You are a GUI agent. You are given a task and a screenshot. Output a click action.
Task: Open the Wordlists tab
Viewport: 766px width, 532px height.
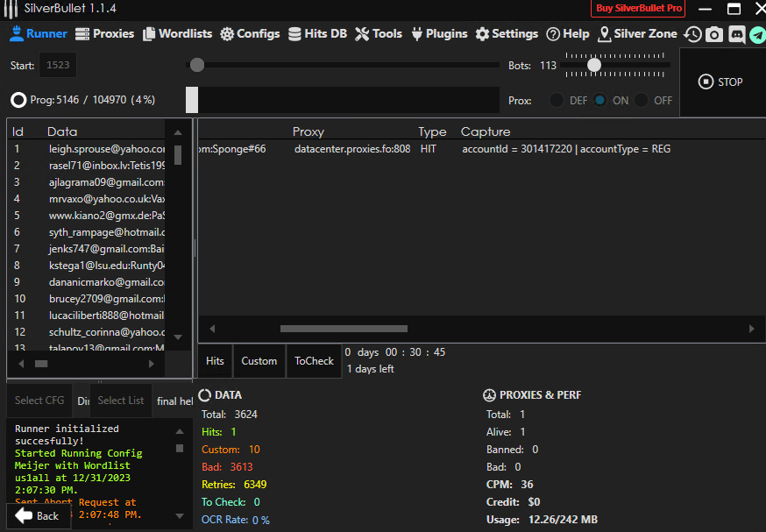[177, 33]
